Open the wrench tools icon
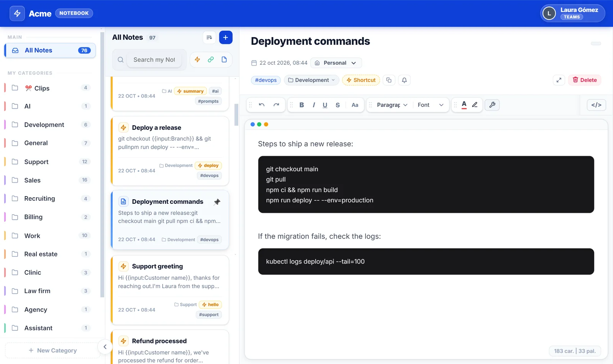Screen dimensions: 613x364 (492, 105)
